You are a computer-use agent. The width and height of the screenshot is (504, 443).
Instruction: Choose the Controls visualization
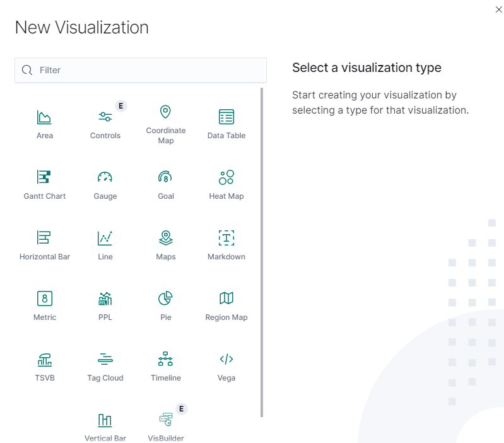(105, 124)
